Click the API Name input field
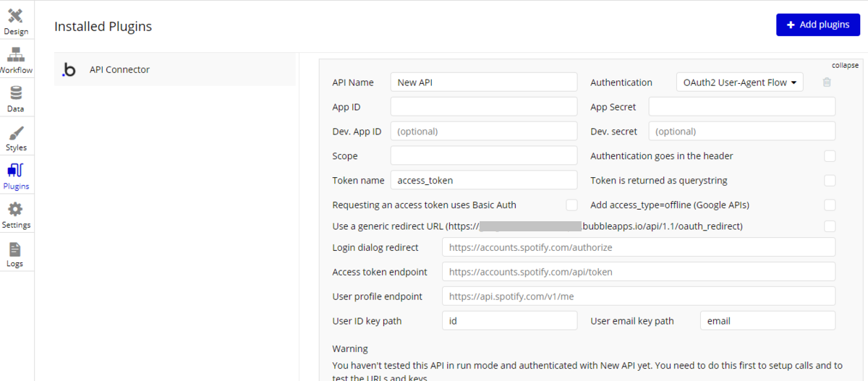 (484, 82)
